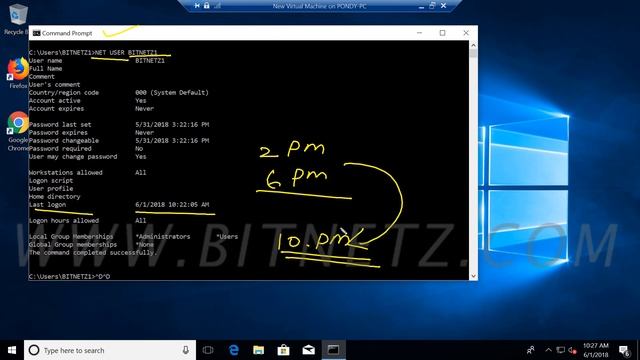Select Command Prompt taskbar button

coord(333,350)
